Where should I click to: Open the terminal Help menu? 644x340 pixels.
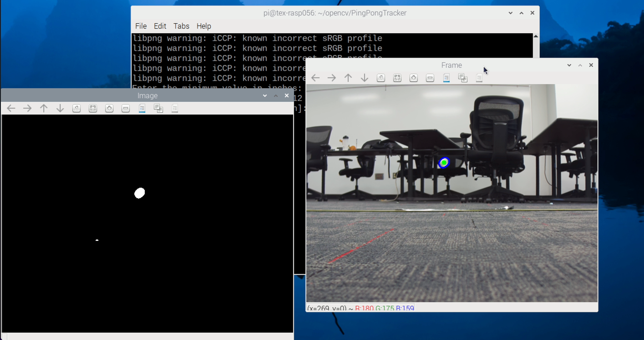204,26
